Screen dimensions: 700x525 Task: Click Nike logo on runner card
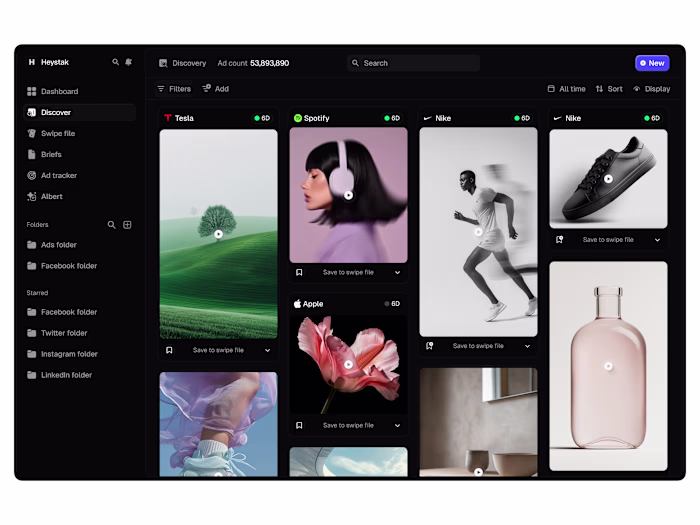coord(428,118)
